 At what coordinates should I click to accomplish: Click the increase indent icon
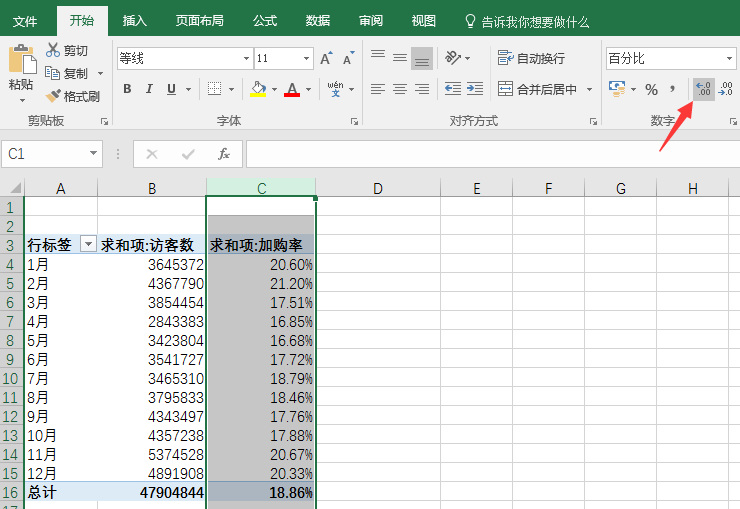click(478, 89)
